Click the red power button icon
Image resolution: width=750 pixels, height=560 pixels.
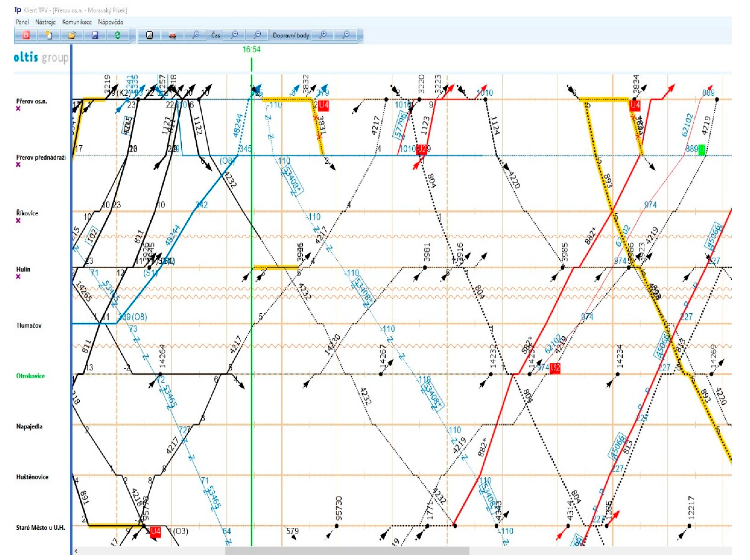[x=26, y=35]
